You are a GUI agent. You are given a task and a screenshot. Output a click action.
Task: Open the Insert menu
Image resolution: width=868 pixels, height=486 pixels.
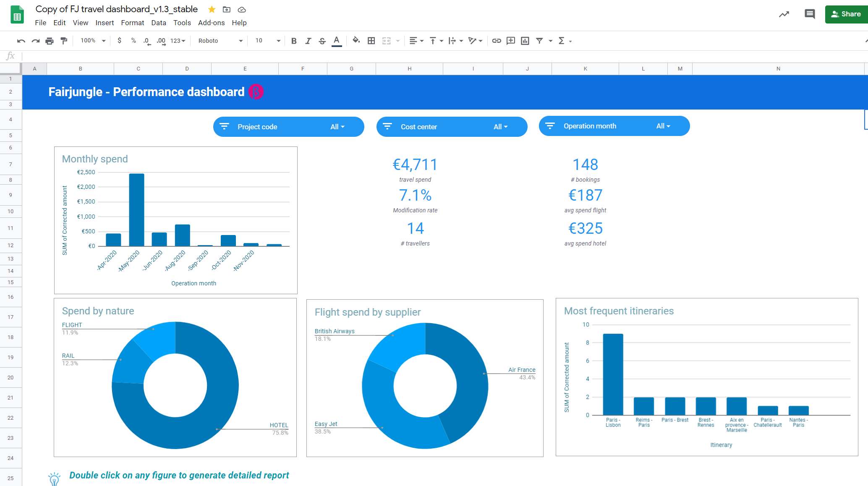[105, 23]
